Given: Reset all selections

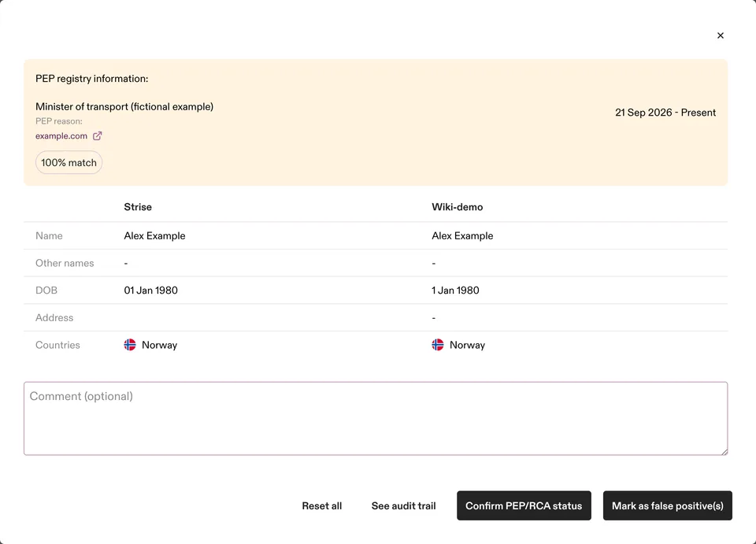Looking at the screenshot, I should pos(321,506).
